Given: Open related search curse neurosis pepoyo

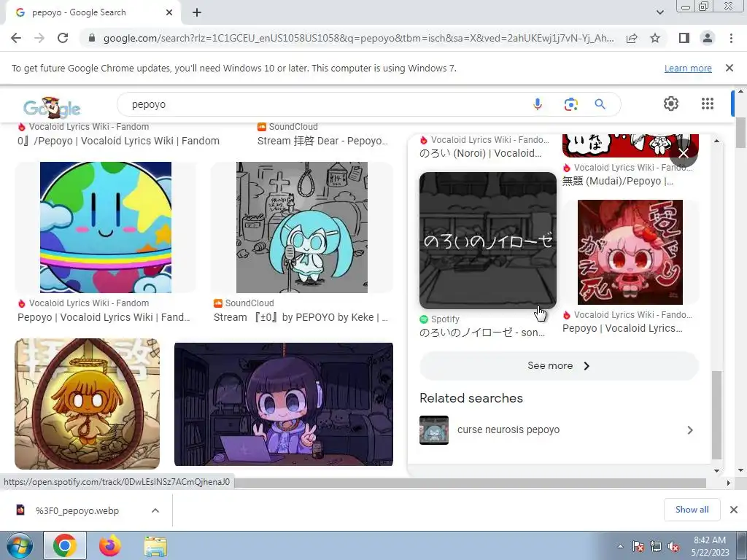Looking at the screenshot, I should pyautogui.click(x=508, y=429).
